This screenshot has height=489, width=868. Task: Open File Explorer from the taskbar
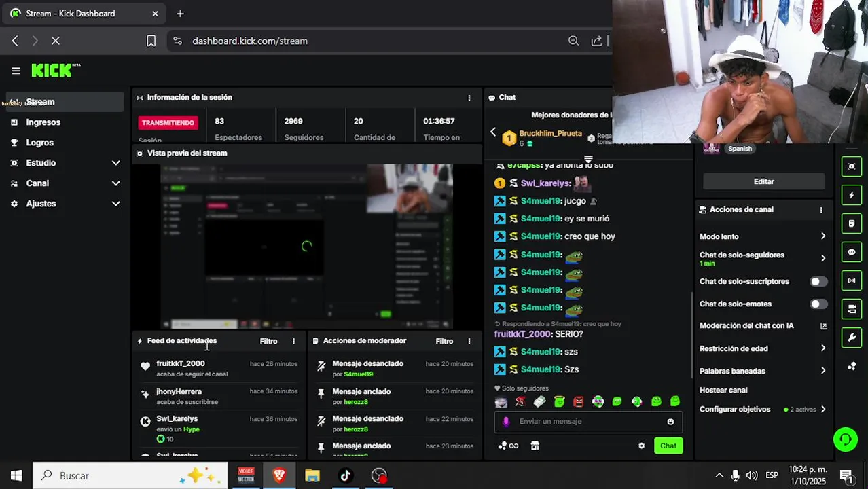(x=312, y=475)
